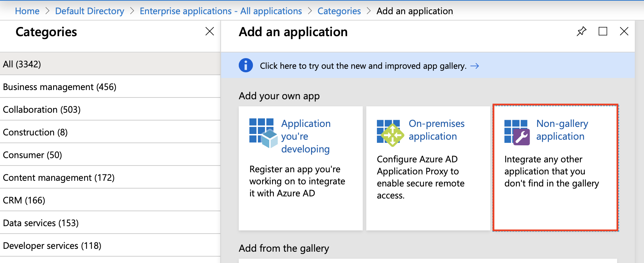
Task: Click the Application you're developing icon
Action: pos(264,133)
